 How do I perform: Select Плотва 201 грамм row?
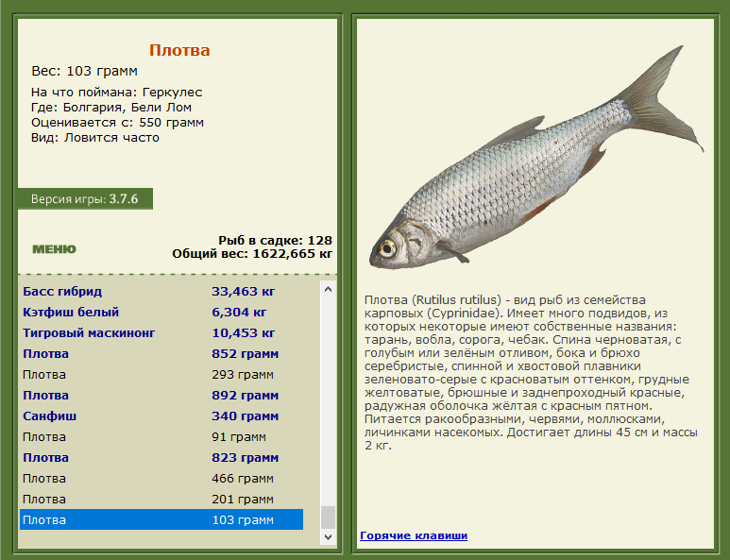point(161,500)
